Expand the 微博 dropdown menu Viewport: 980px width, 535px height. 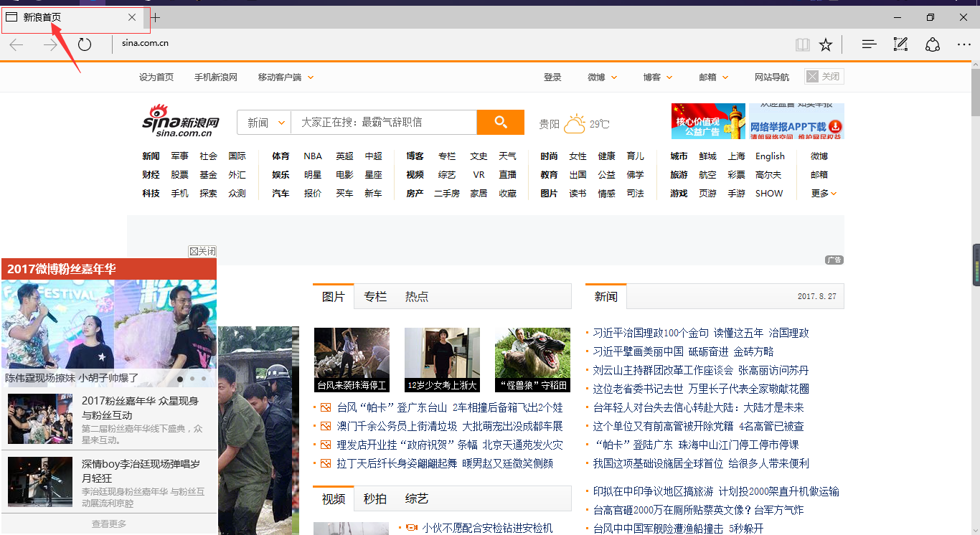(603, 77)
